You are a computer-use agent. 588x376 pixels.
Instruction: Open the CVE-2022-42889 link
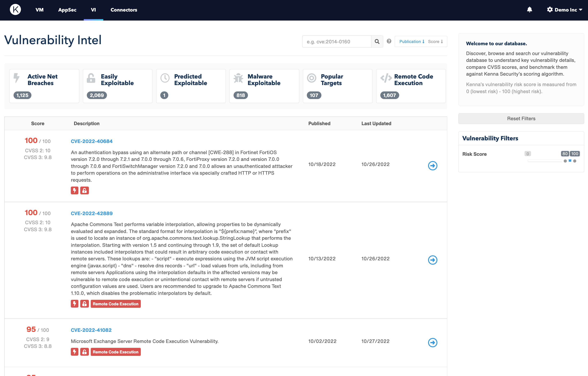pos(92,213)
